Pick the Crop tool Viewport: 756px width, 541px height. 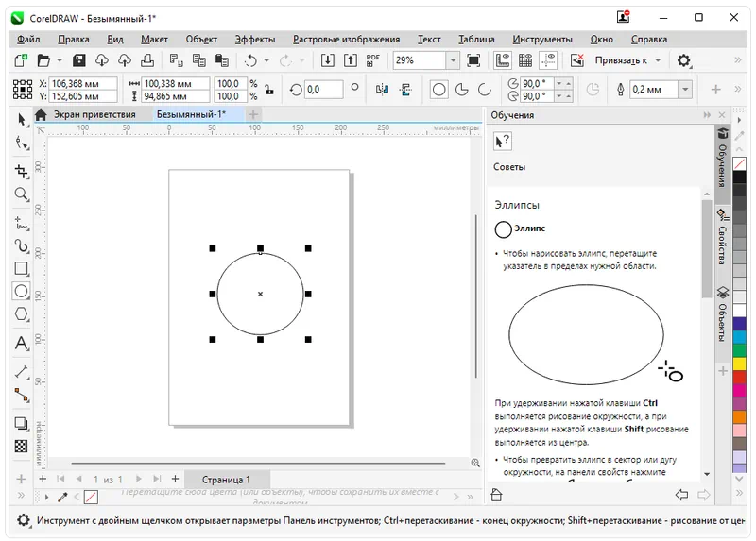(x=21, y=171)
